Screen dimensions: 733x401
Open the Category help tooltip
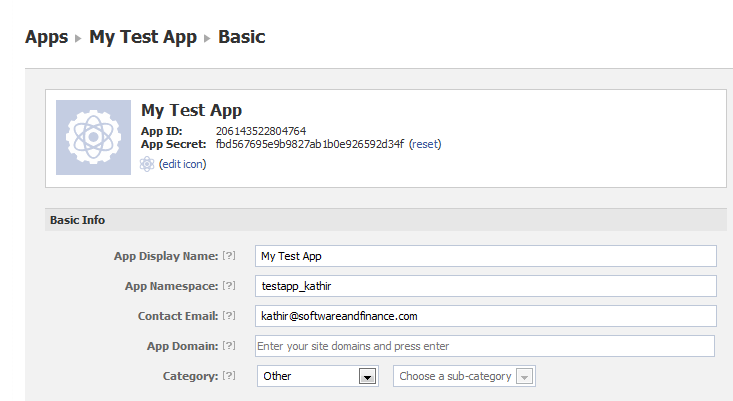(x=229, y=376)
